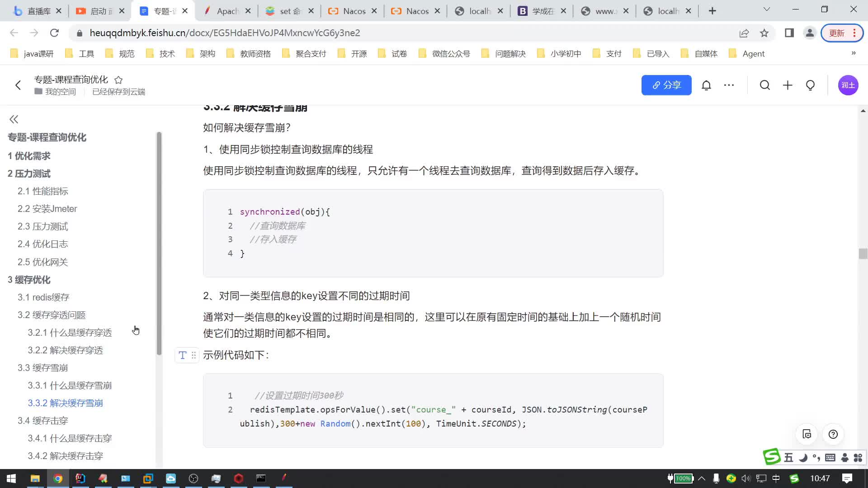The width and height of the screenshot is (868, 488).
Task: Open File Explorer from the taskbar
Action: point(35,479)
